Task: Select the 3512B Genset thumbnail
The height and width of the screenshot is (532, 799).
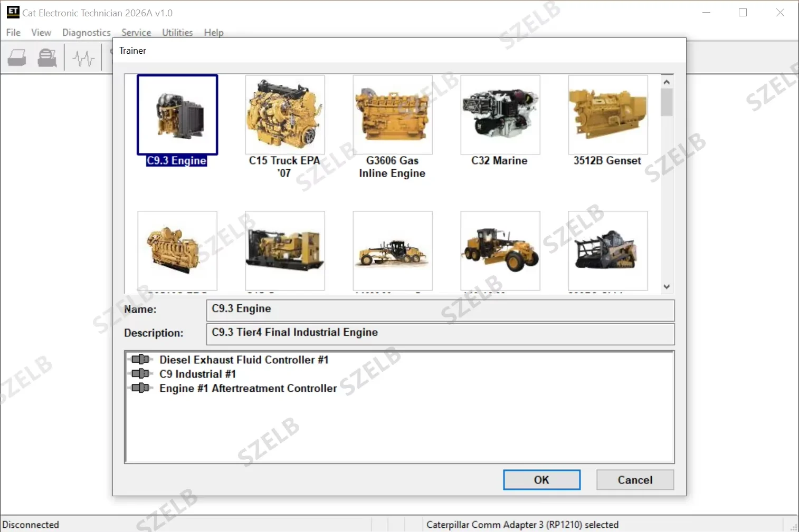Action: 608,114
